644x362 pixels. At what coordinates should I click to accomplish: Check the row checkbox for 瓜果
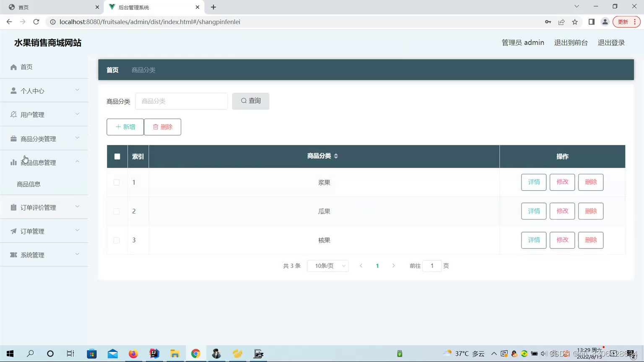coord(117,211)
